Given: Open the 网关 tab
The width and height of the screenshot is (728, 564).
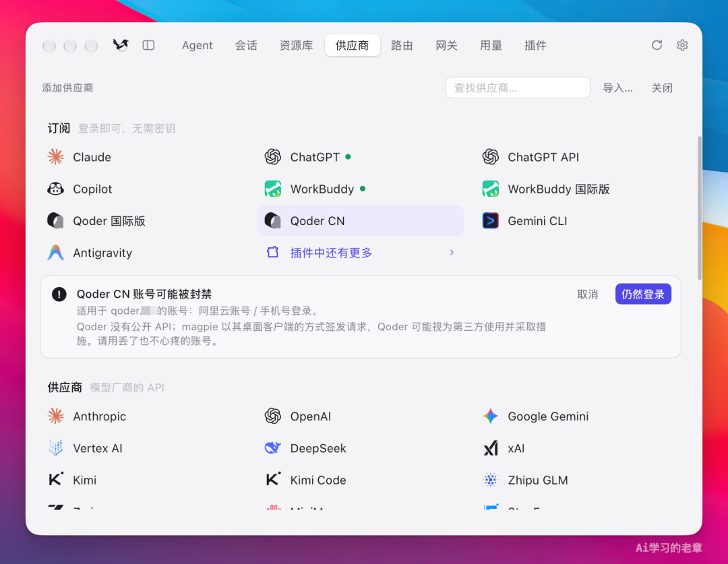Looking at the screenshot, I should 447,45.
